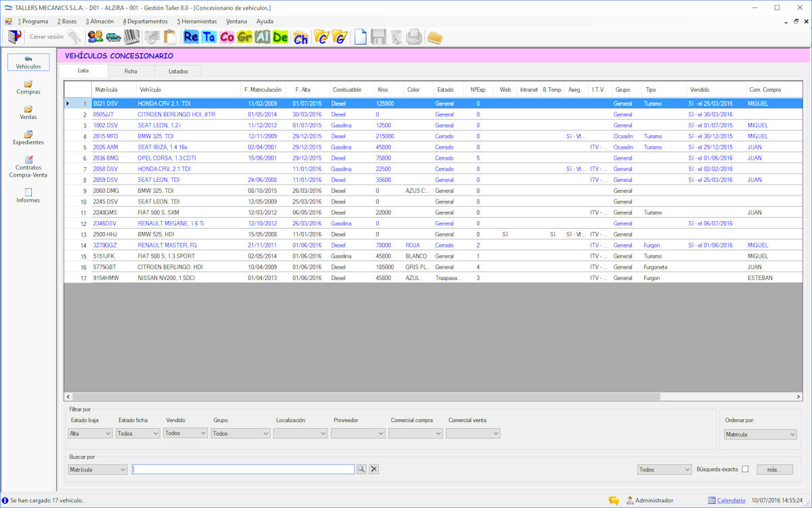Viewport: 812px width, 508px height.
Task: Open the C folder toolbar icon
Action: (x=321, y=37)
